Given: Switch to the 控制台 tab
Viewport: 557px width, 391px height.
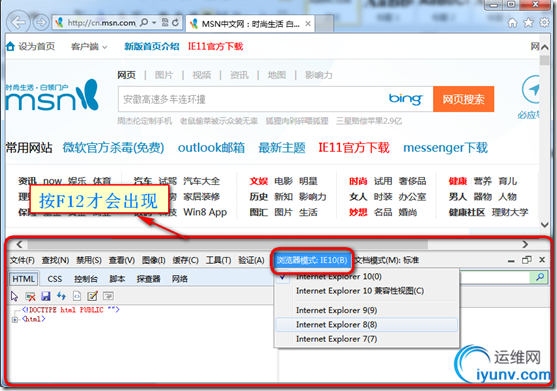Looking at the screenshot, I should pos(86,279).
